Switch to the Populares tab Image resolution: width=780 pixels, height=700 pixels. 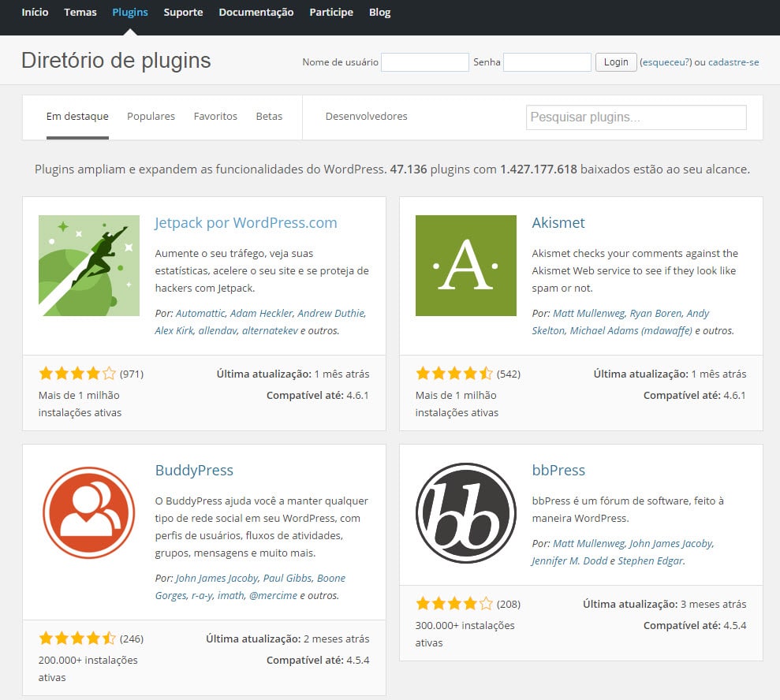(x=151, y=116)
